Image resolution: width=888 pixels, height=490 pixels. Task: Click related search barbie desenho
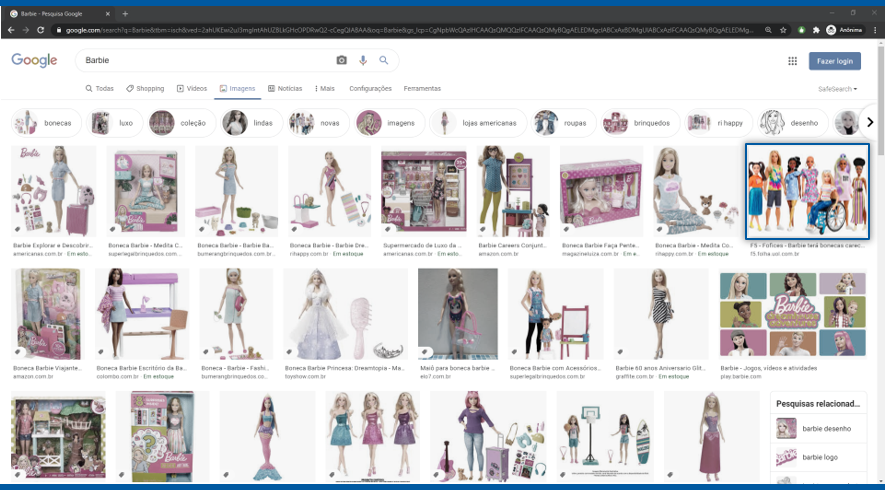coord(818,429)
